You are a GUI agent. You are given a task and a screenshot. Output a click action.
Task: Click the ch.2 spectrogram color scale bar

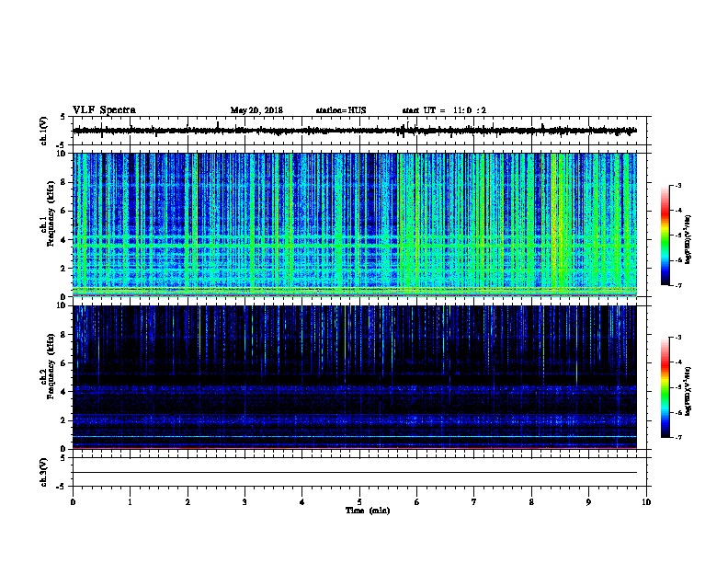665,387
